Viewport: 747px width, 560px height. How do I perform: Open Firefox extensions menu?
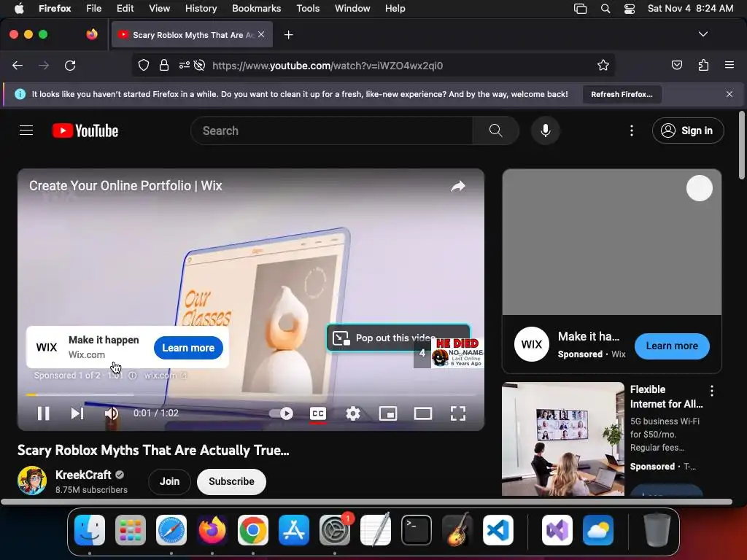(x=703, y=65)
